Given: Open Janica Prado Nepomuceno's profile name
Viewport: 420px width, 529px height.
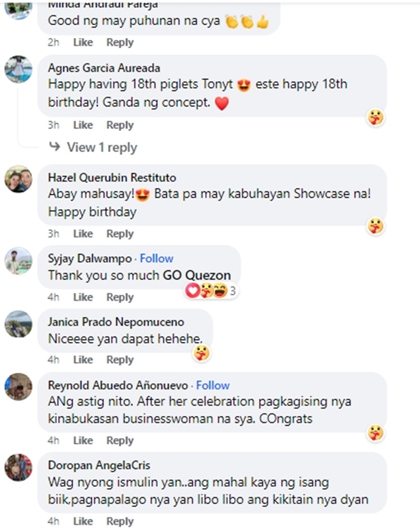Looking at the screenshot, I should pos(116,322).
